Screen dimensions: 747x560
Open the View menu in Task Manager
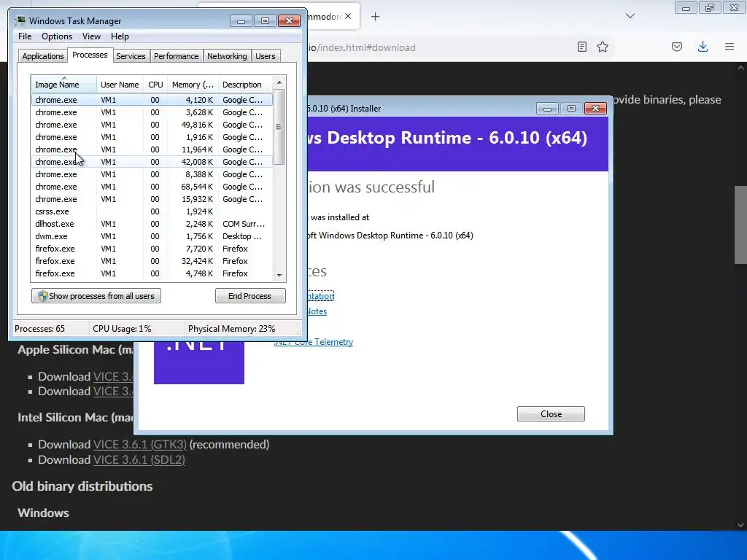91,36
